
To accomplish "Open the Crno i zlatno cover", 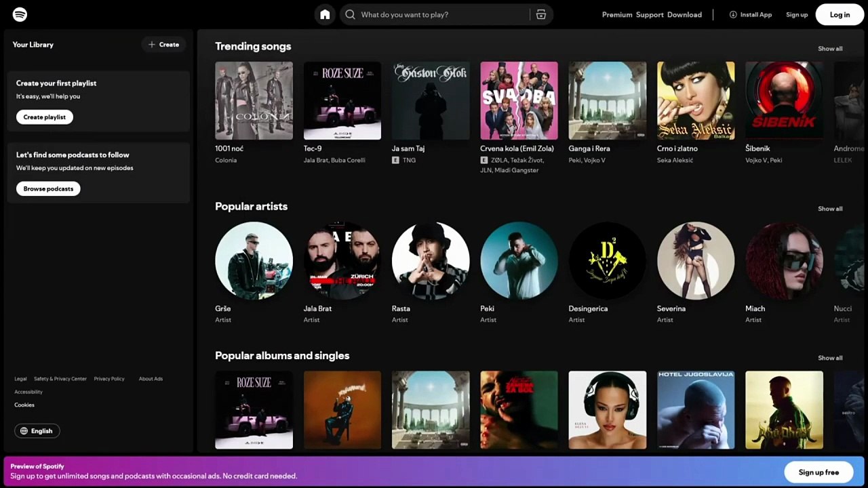I will (x=696, y=100).
